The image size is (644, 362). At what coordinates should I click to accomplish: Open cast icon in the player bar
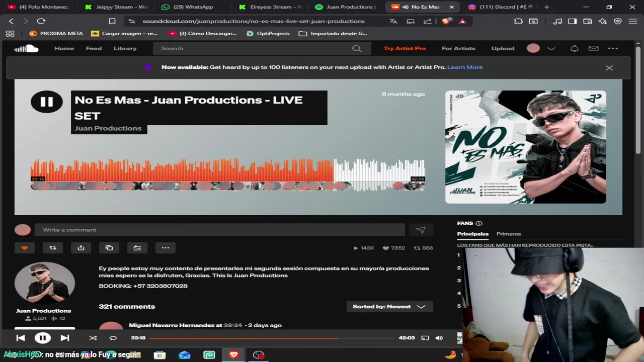coord(425,338)
